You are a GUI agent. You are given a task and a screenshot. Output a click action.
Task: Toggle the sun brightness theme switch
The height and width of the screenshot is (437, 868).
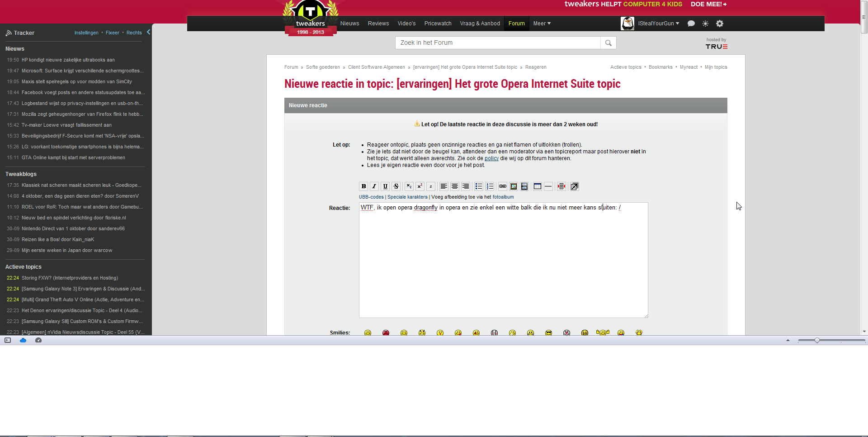click(x=705, y=24)
